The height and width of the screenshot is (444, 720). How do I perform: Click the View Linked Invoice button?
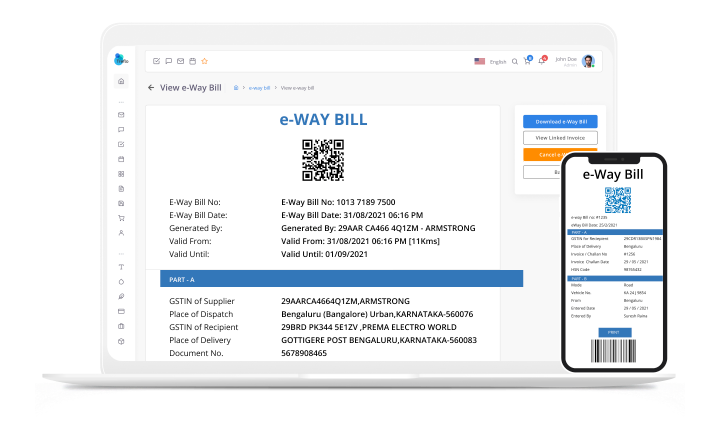click(560, 138)
